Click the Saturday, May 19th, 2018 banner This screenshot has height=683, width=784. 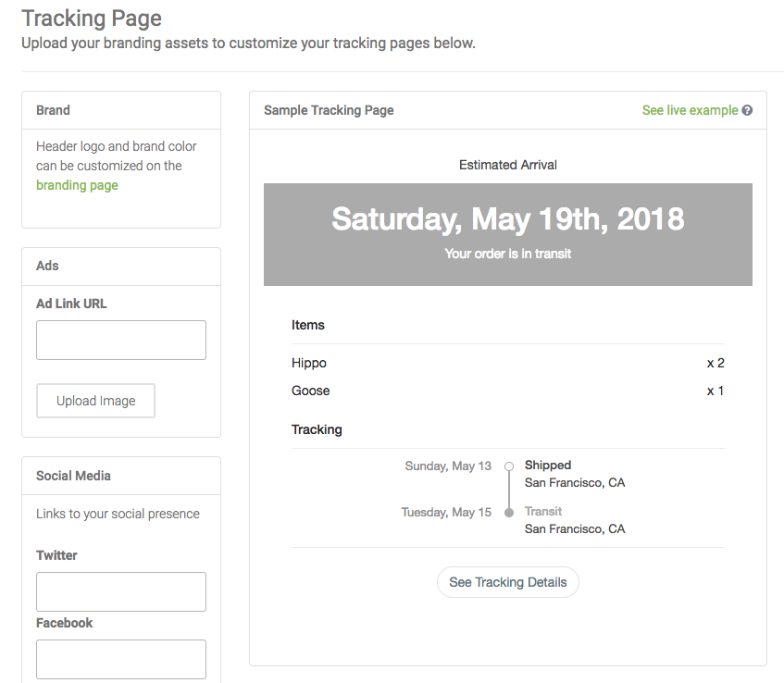[x=508, y=234]
